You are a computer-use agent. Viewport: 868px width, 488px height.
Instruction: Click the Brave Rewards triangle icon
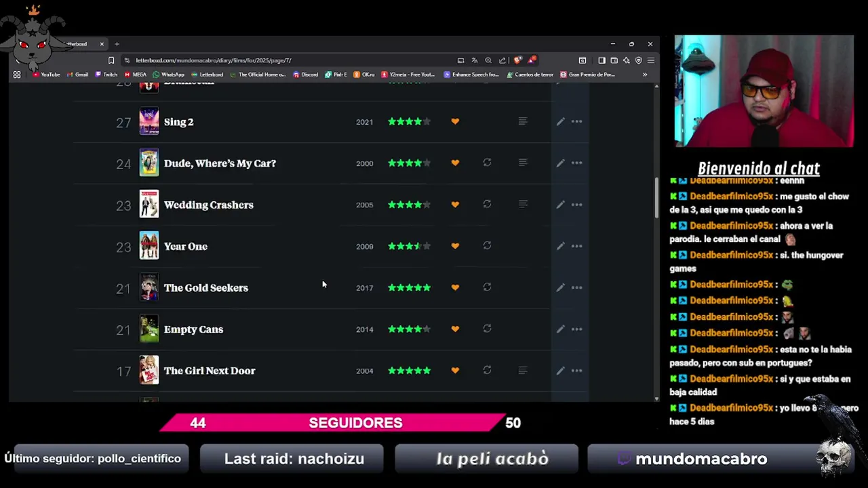click(532, 60)
